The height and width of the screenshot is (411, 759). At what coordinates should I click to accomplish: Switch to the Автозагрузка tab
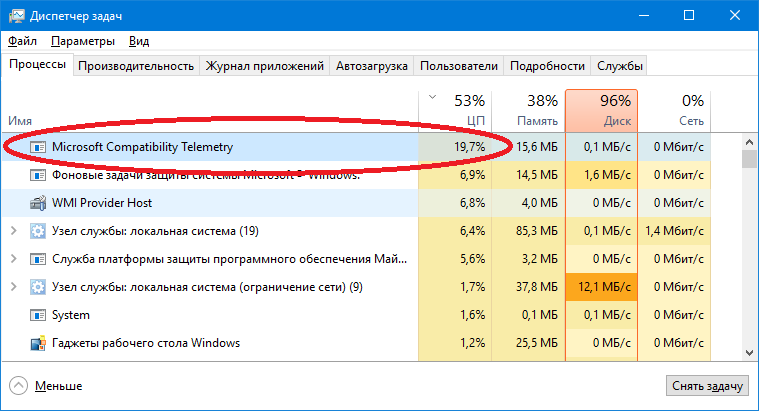372,66
